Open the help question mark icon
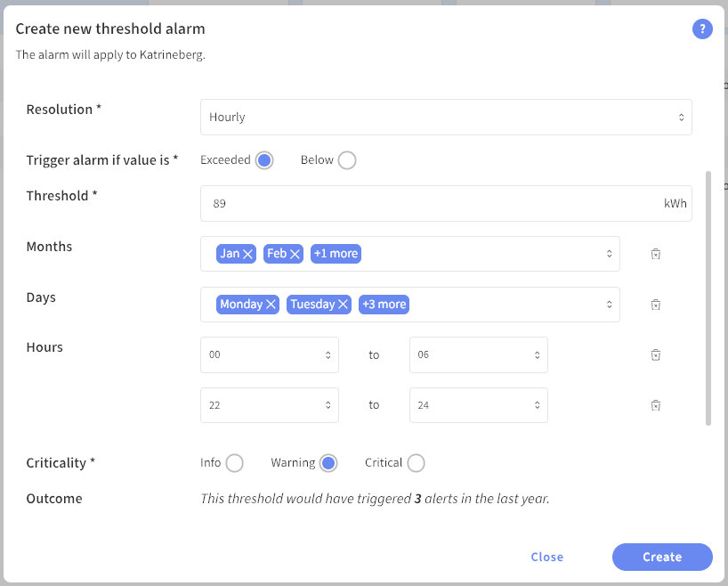Screen dimensions: 728x586 [702, 29]
